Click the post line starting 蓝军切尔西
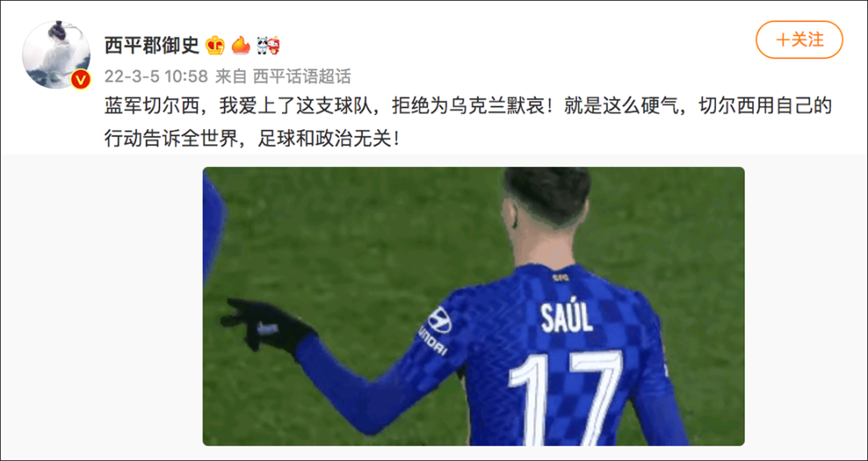This screenshot has width=868, height=461. [469, 106]
